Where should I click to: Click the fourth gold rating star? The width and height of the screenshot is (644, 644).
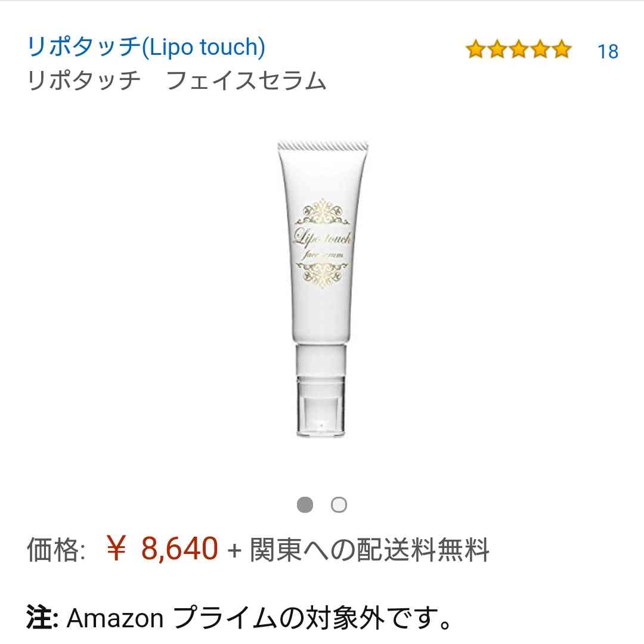[x=540, y=49]
